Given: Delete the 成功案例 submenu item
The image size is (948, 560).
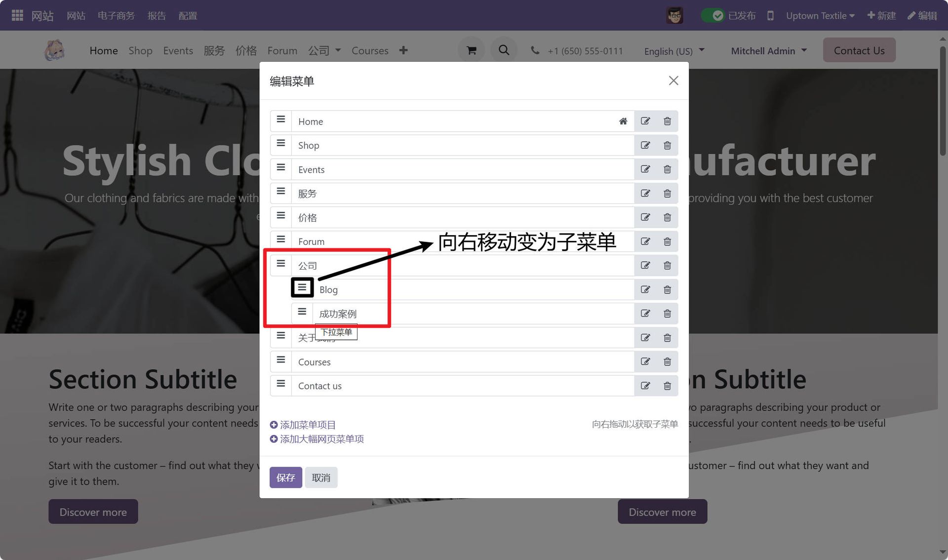Looking at the screenshot, I should click(x=667, y=314).
